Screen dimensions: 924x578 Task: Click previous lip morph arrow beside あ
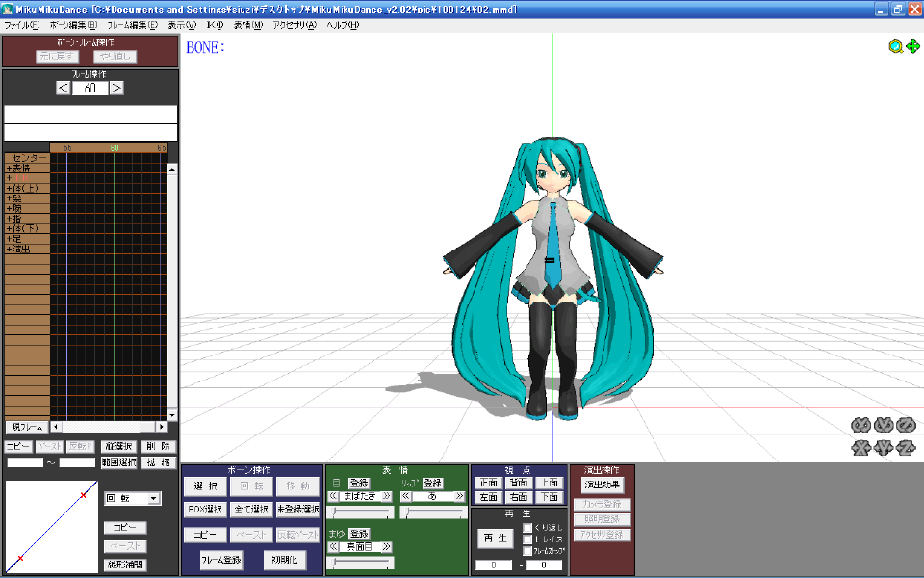406,497
